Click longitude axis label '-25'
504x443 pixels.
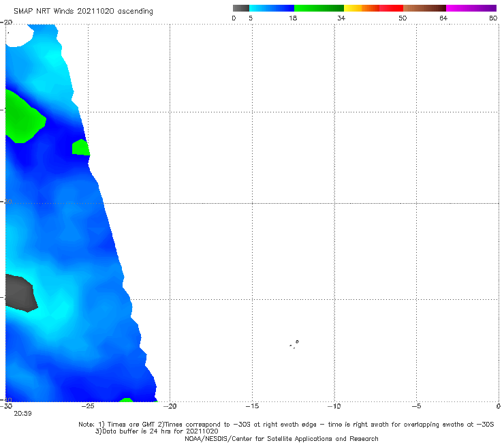click(88, 406)
